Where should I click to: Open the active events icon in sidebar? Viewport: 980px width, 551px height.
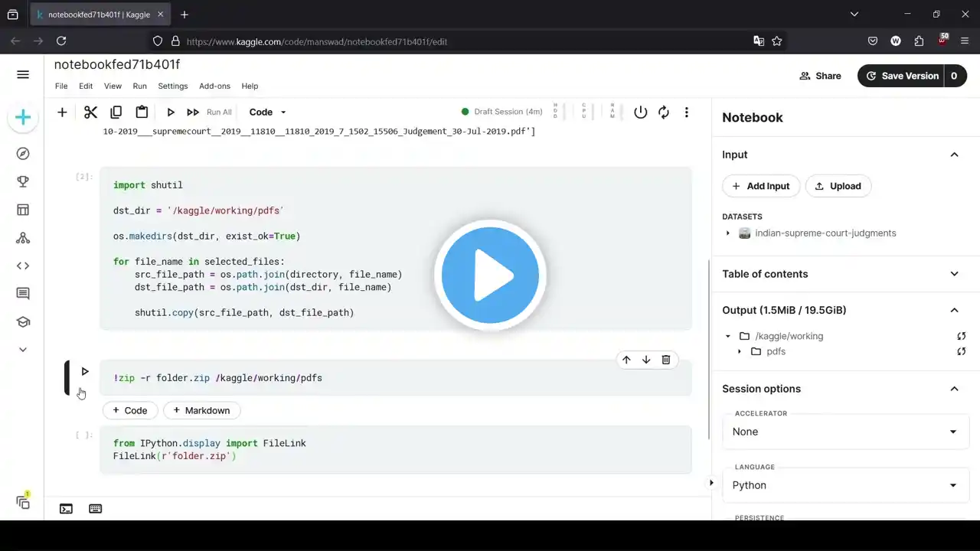tap(23, 502)
